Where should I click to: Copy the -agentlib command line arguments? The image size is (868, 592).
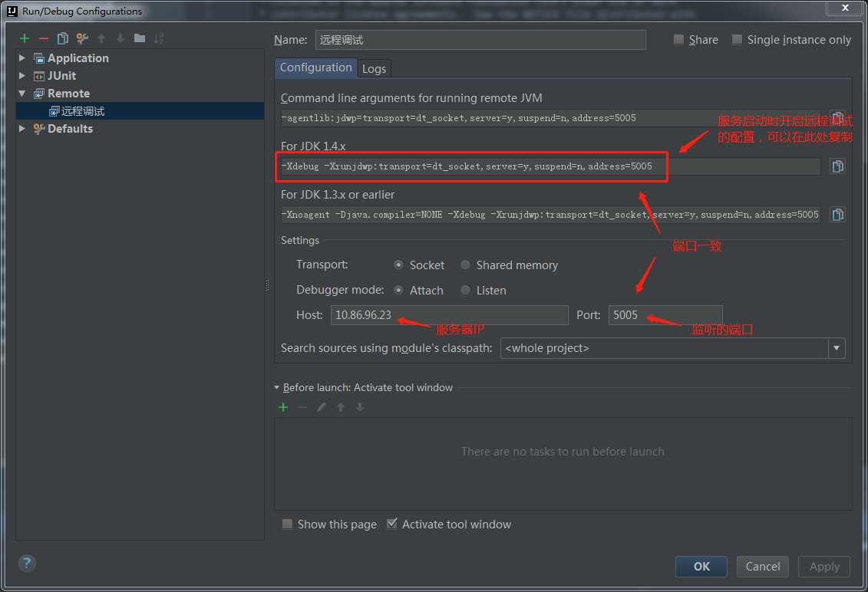coord(837,118)
